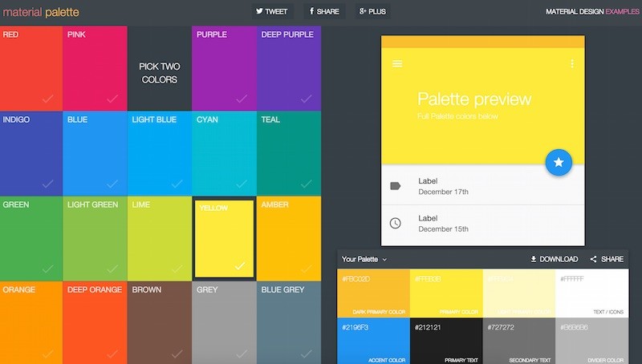
Task: Pick the Indigo color tile
Action: point(30,152)
